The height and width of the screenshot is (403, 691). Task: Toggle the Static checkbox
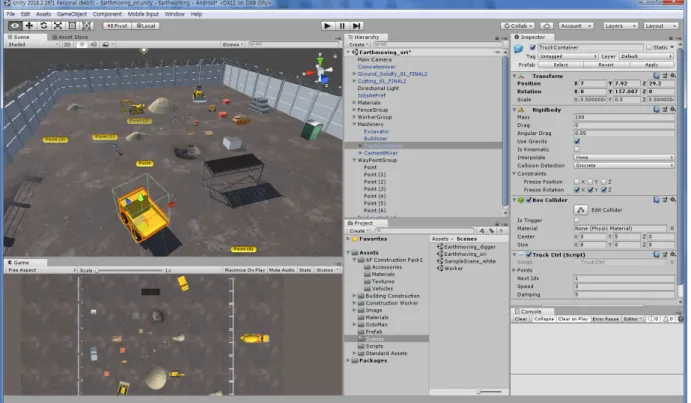649,47
